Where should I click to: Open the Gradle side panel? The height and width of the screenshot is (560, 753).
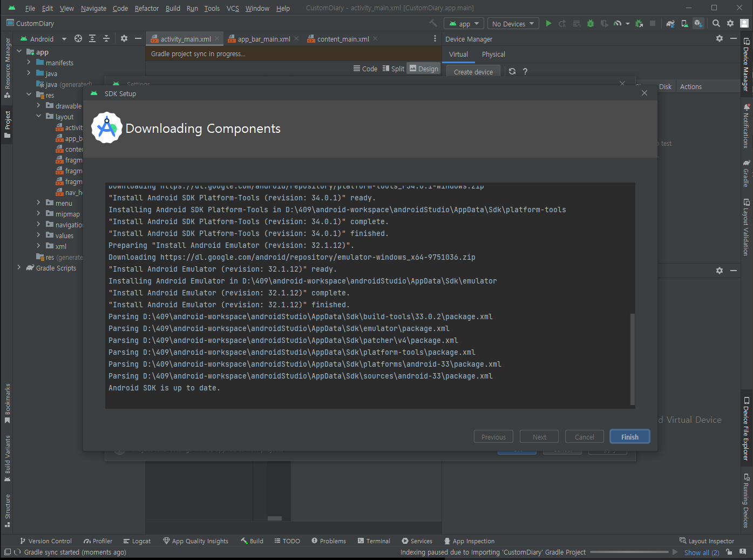pyautogui.click(x=747, y=173)
